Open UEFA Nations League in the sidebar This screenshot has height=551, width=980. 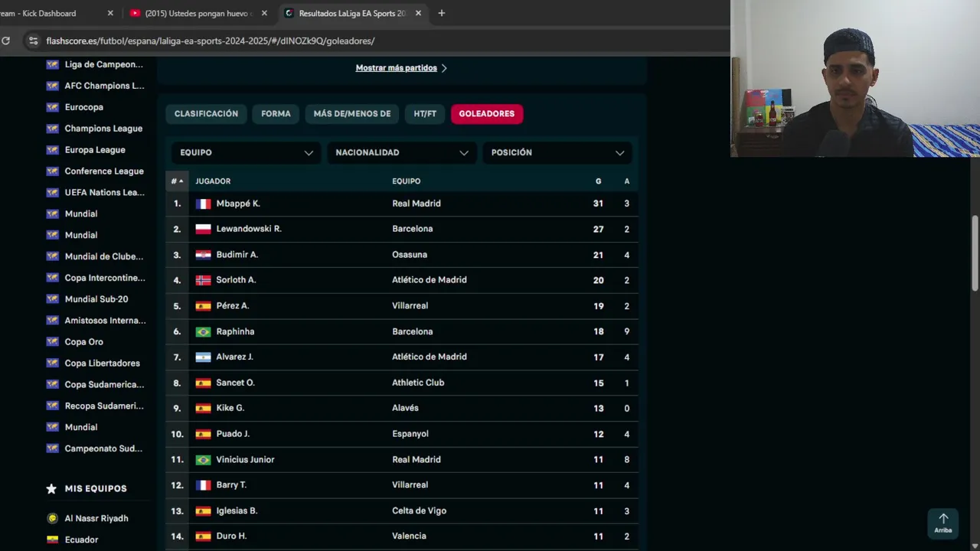point(104,193)
